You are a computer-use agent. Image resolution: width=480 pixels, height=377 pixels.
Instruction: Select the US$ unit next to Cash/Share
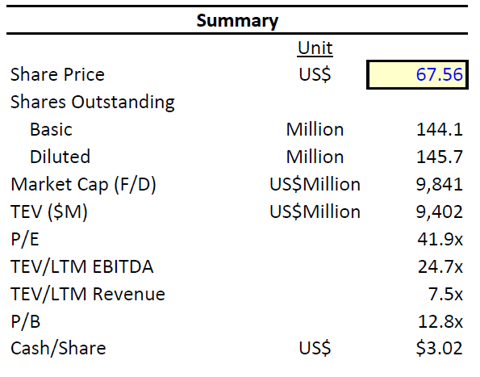click(x=315, y=348)
